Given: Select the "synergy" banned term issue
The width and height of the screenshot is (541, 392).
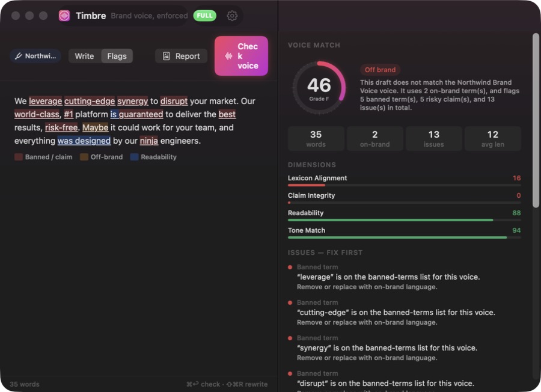Looking at the screenshot, I should point(405,348).
